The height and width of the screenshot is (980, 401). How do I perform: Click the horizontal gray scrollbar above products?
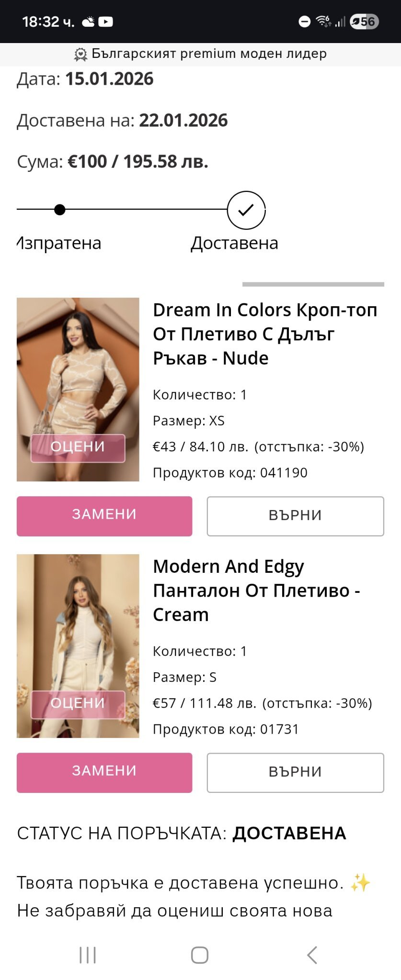click(313, 284)
